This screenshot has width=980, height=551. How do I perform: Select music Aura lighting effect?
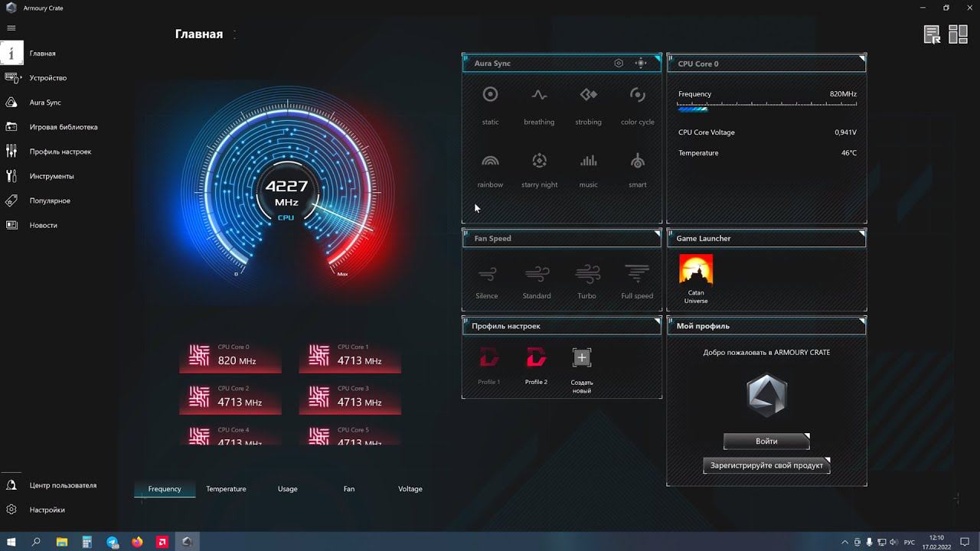pyautogui.click(x=588, y=171)
